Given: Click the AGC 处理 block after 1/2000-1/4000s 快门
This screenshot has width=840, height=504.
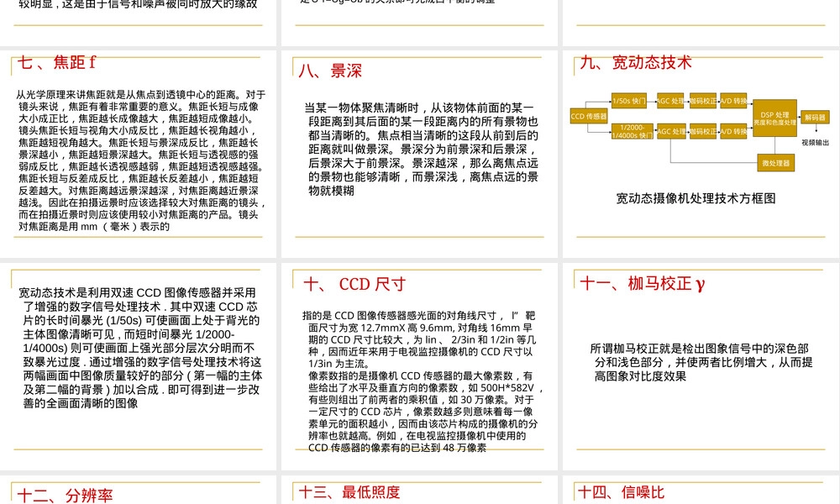Looking at the screenshot, I should tap(671, 131).
